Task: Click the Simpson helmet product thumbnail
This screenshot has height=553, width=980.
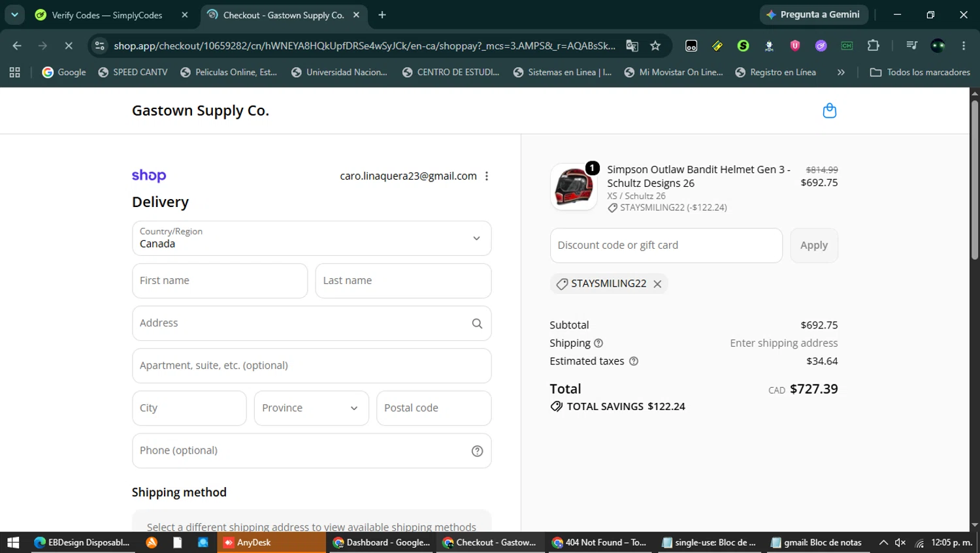Action: 574,187
